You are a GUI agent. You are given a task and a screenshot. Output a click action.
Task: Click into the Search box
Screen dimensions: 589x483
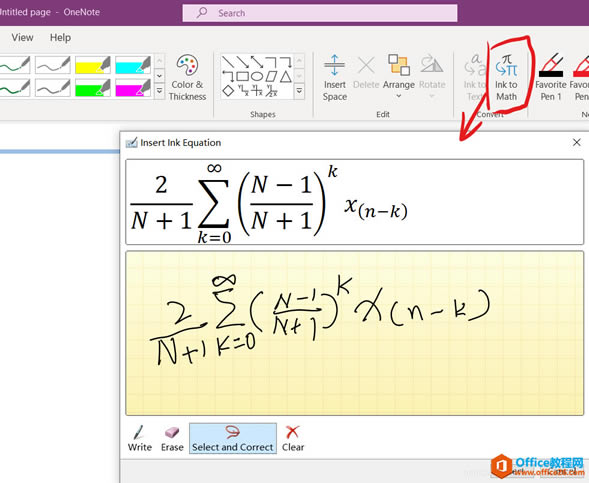[x=320, y=13]
